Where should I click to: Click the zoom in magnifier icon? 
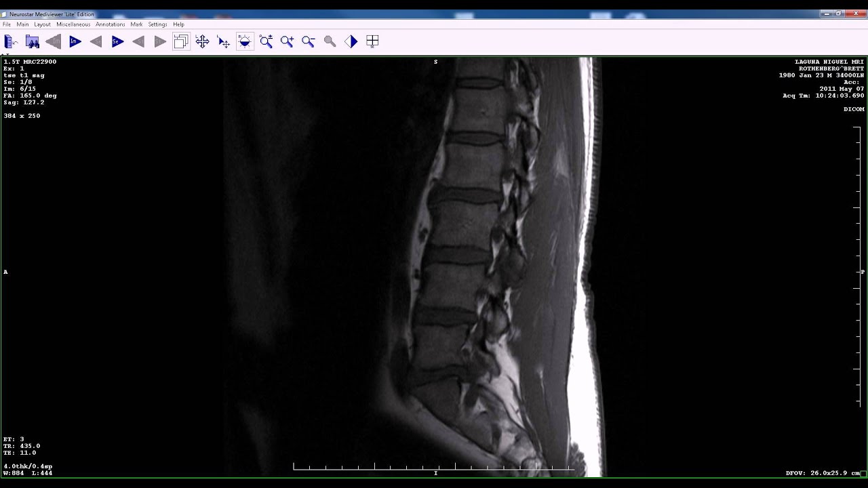[287, 42]
